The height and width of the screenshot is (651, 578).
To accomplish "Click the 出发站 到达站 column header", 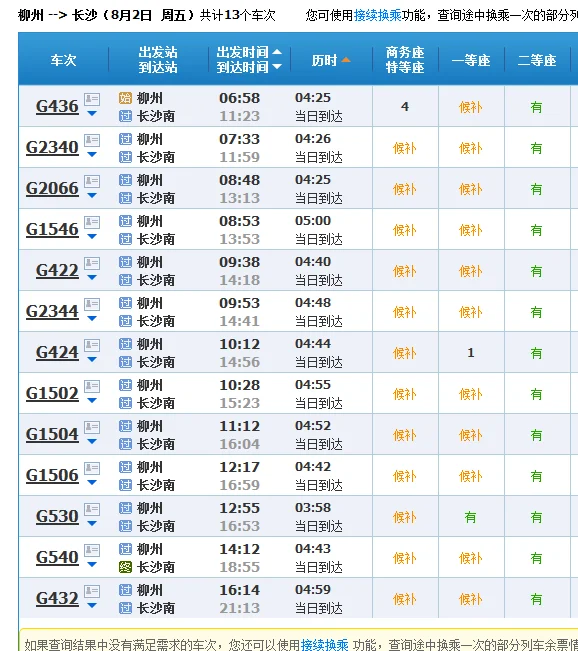I will [158, 60].
